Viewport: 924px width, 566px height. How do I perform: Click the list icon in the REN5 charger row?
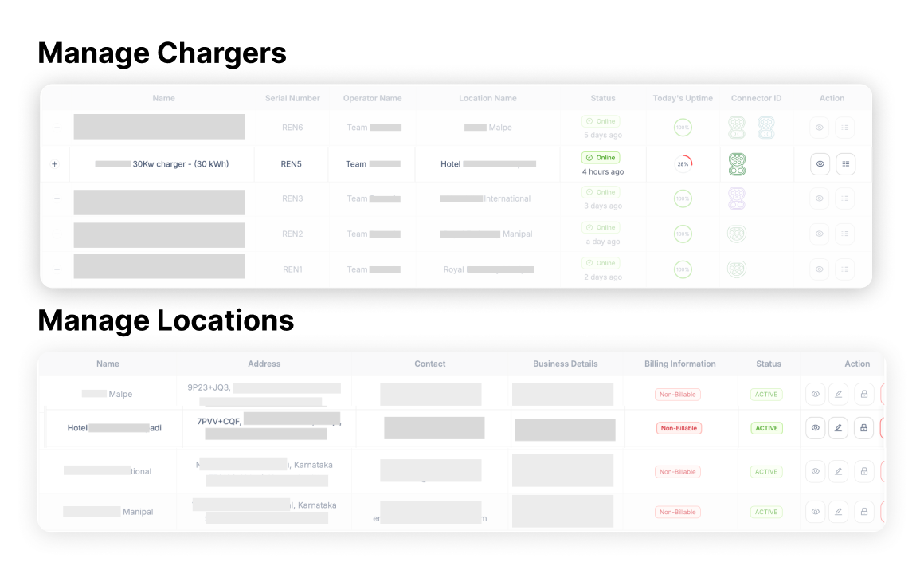coord(845,163)
